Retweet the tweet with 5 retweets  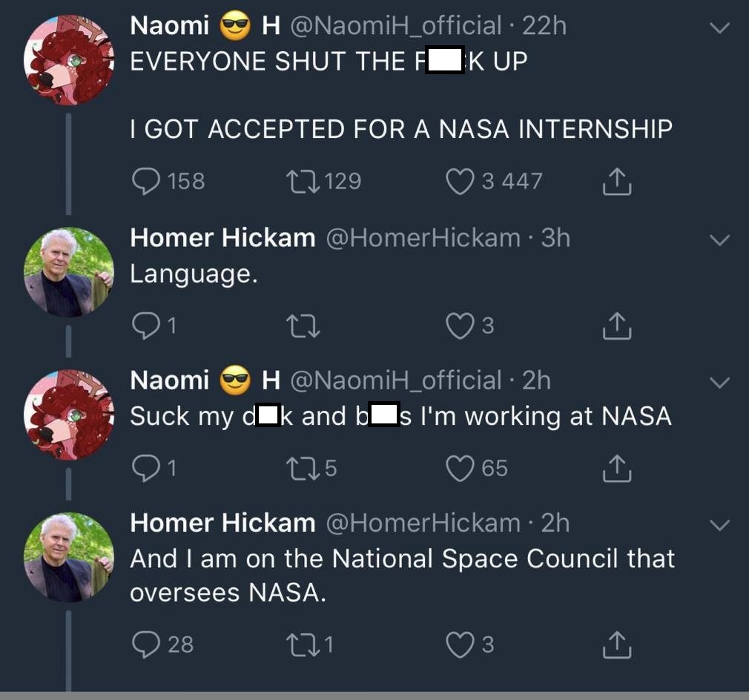coord(301,469)
